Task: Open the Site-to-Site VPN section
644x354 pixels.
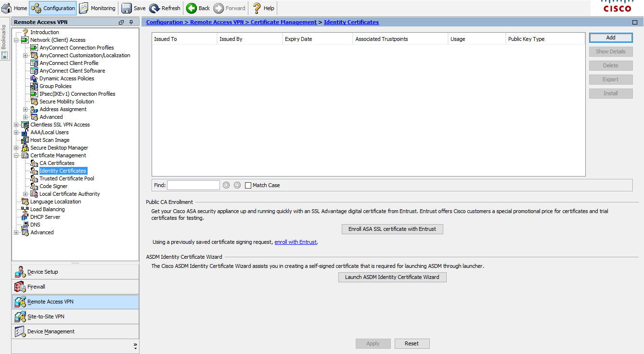Action: click(75, 316)
